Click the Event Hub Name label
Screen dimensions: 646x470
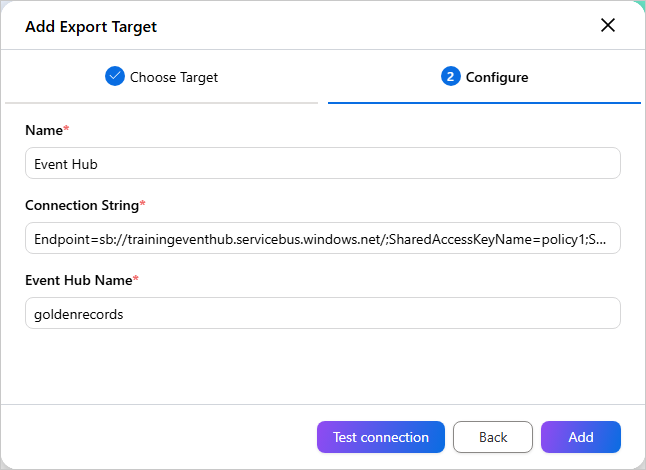(82, 280)
